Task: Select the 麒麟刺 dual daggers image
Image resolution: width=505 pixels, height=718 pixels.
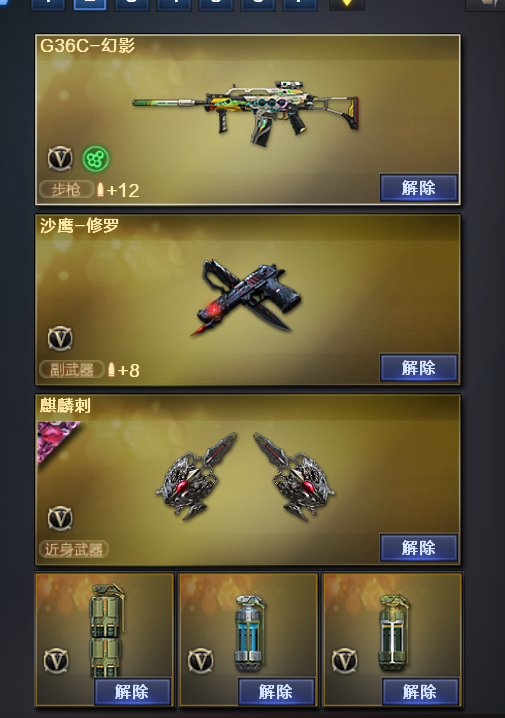Action: [x=245, y=476]
